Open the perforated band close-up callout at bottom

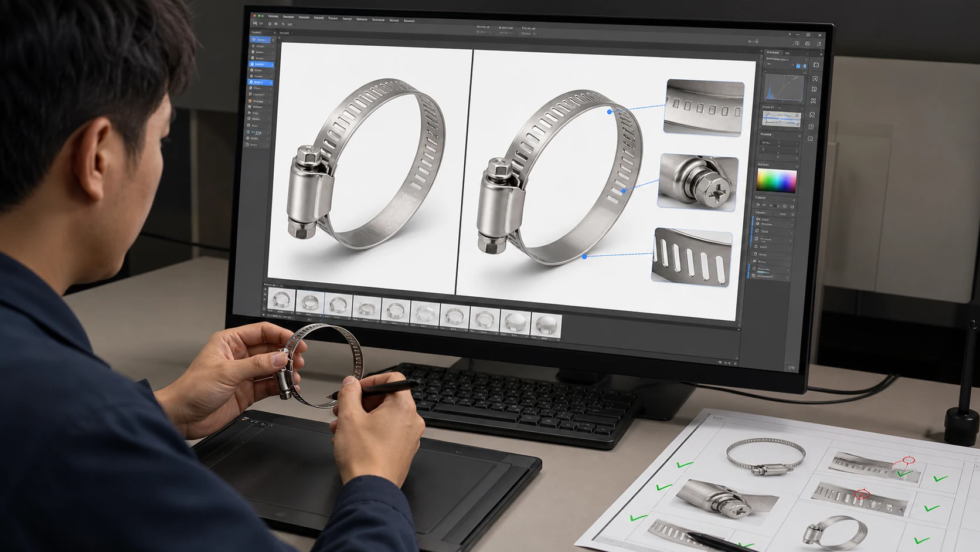(x=692, y=258)
